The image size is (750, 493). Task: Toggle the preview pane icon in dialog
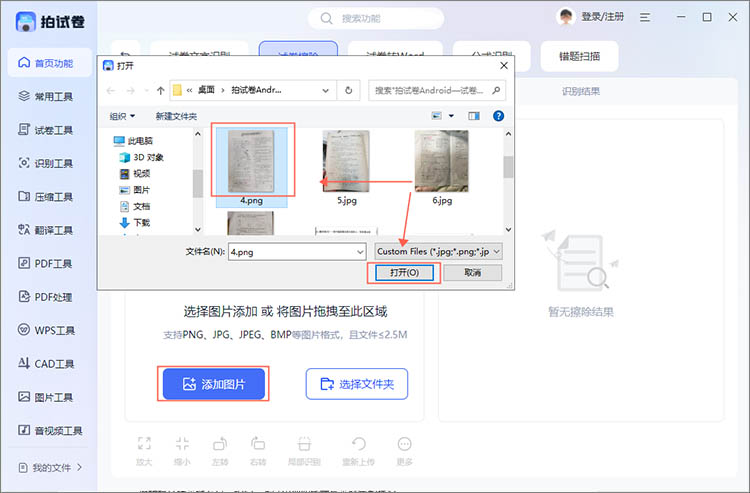click(474, 116)
